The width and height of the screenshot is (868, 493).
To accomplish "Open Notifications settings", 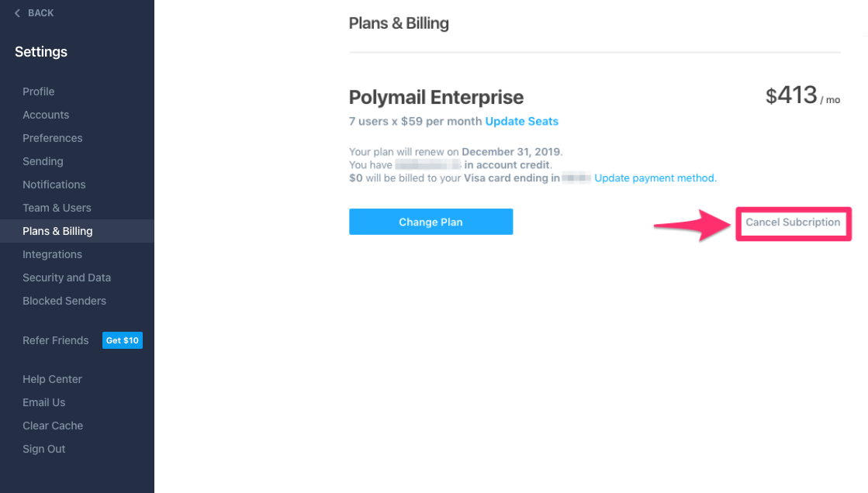I will [x=54, y=184].
